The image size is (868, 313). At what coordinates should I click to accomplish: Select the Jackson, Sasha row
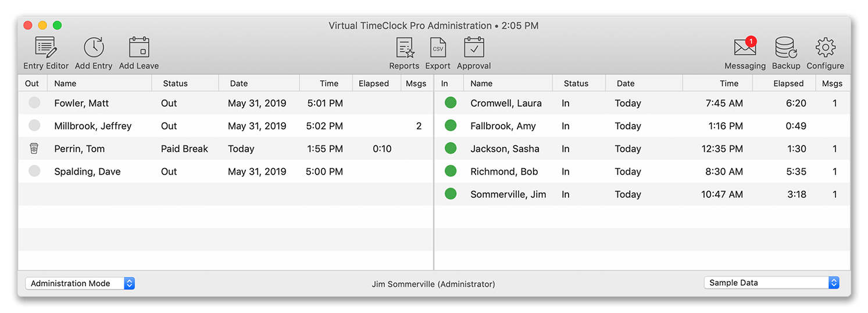pyautogui.click(x=642, y=148)
